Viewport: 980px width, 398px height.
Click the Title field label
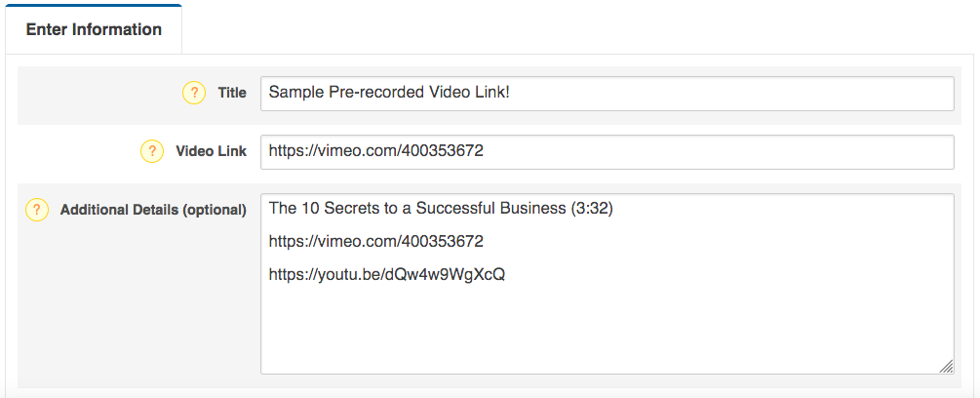[232, 93]
